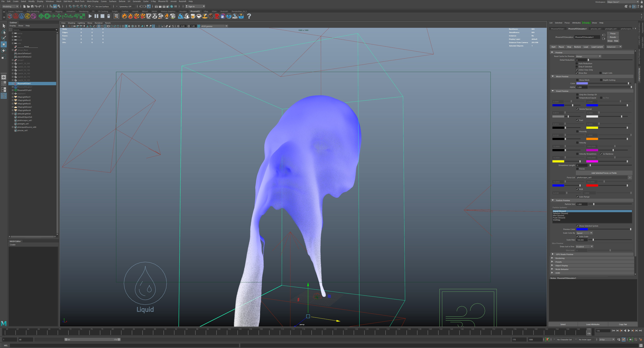
Task: Expand the Rendering section
Action: tap(552, 258)
